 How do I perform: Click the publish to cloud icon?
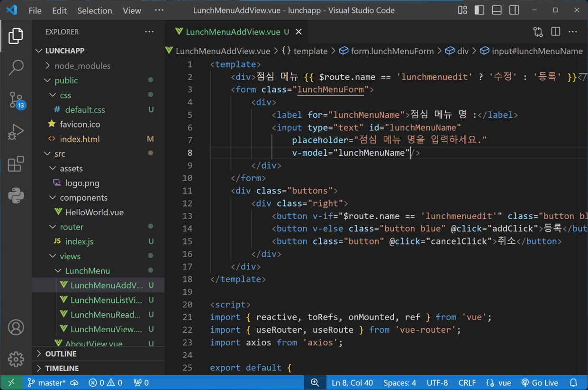(x=74, y=382)
